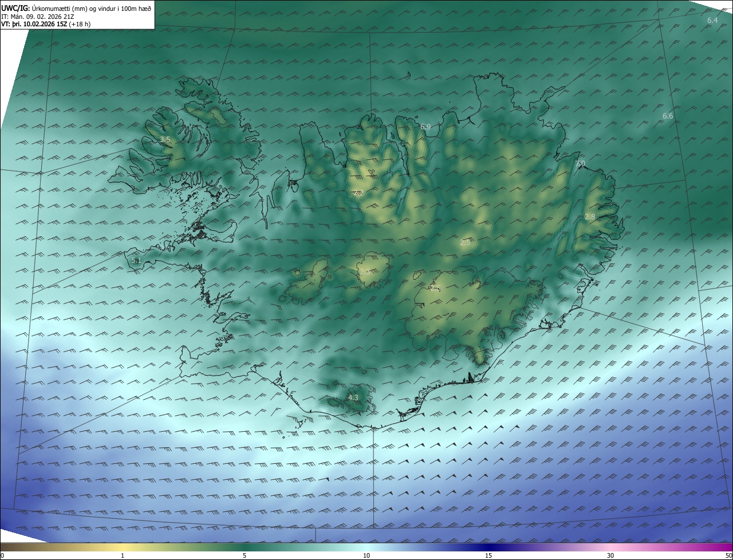Click the 2.2 value in the northern highlands

click(359, 193)
